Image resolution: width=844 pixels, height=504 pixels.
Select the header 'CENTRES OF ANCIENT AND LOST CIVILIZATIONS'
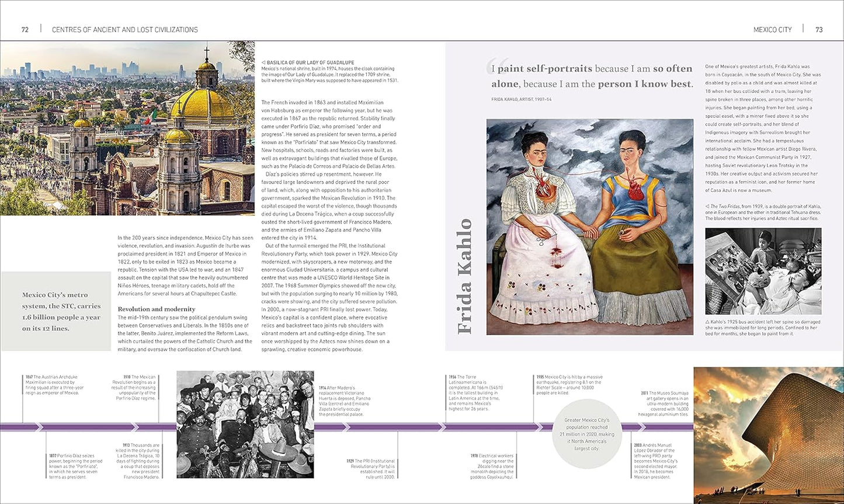click(x=125, y=29)
